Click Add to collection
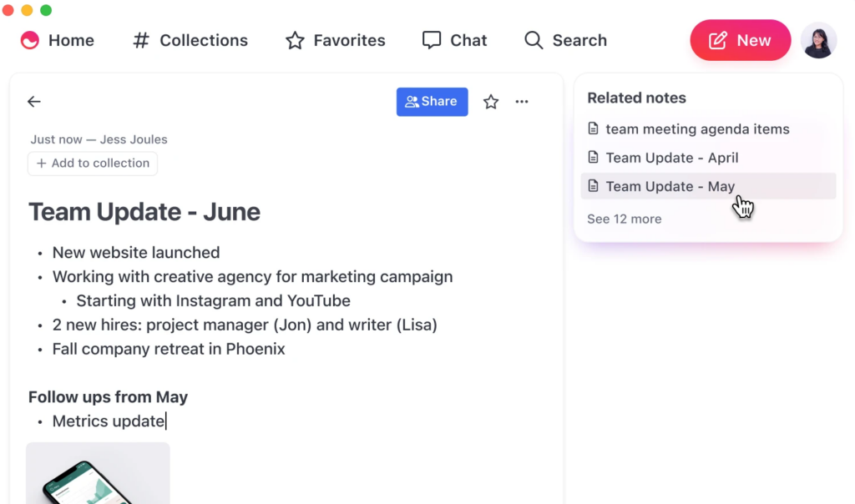 click(93, 164)
